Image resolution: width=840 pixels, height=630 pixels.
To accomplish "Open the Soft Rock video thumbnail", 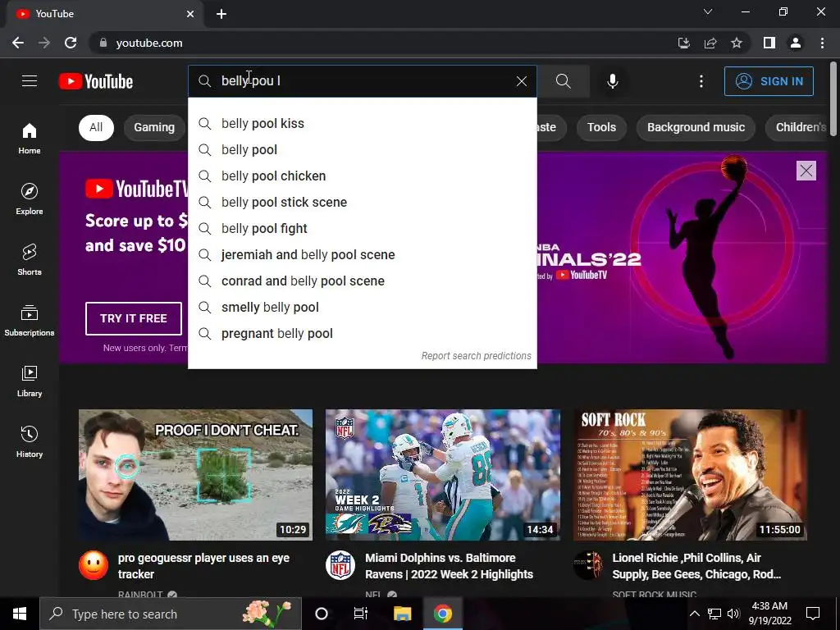I will point(690,475).
